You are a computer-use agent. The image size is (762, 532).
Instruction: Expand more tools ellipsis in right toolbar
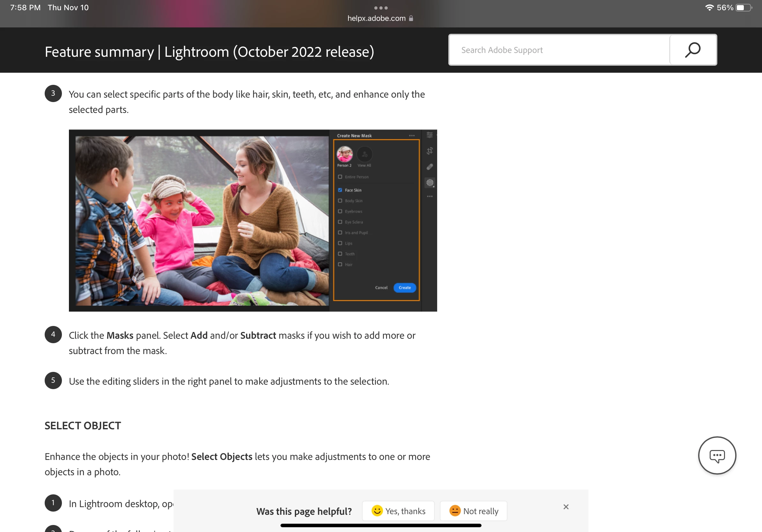pos(430,196)
